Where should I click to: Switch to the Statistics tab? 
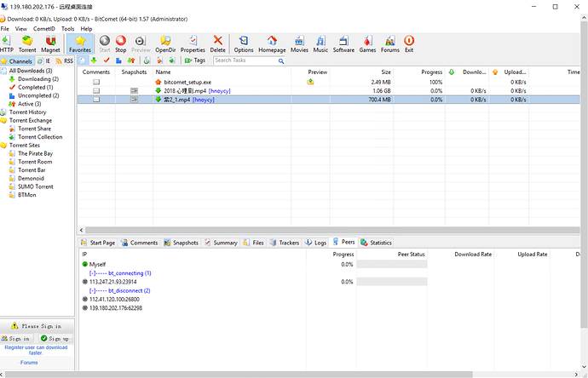pos(377,243)
